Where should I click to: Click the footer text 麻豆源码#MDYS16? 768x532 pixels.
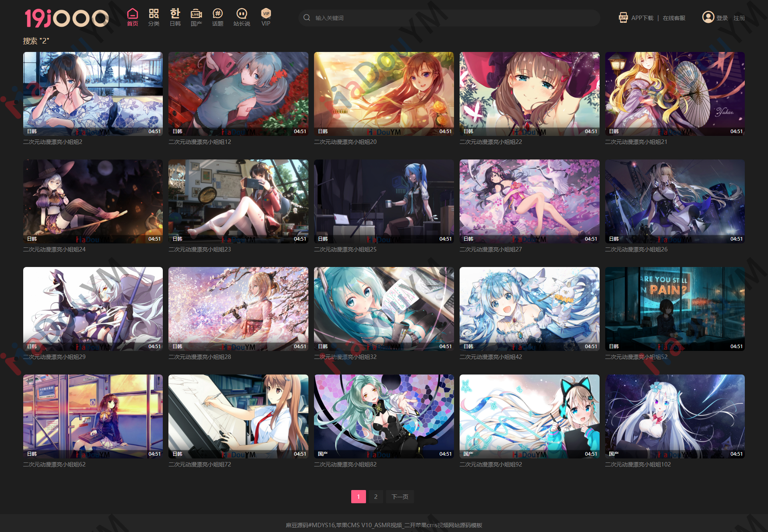pos(310,525)
